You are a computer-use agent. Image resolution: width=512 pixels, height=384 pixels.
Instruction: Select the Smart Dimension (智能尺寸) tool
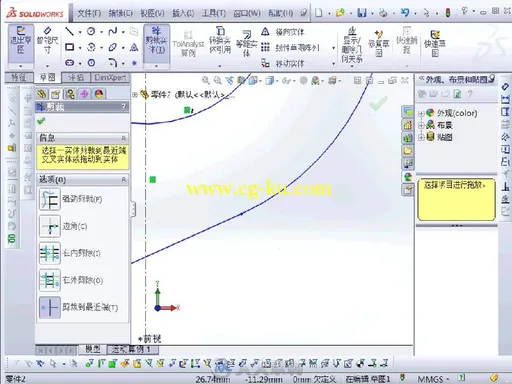(x=47, y=42)
